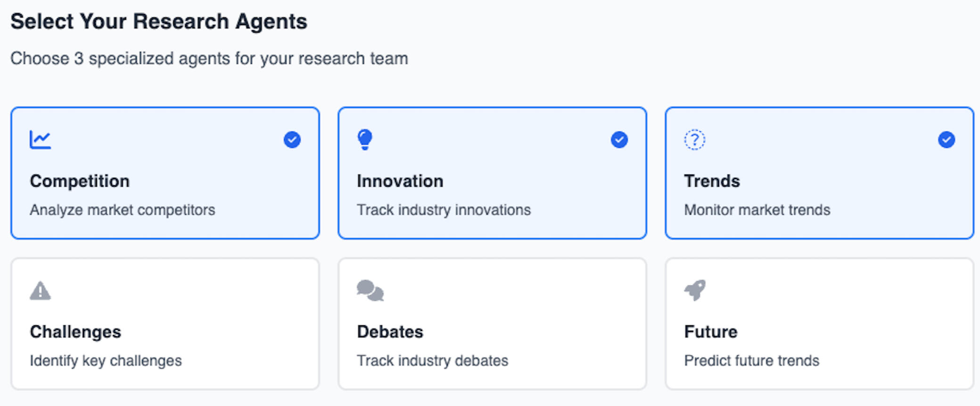This screenshot has width=980, height=406.
Task: Select the Future agent title
Action: (710, 331)
